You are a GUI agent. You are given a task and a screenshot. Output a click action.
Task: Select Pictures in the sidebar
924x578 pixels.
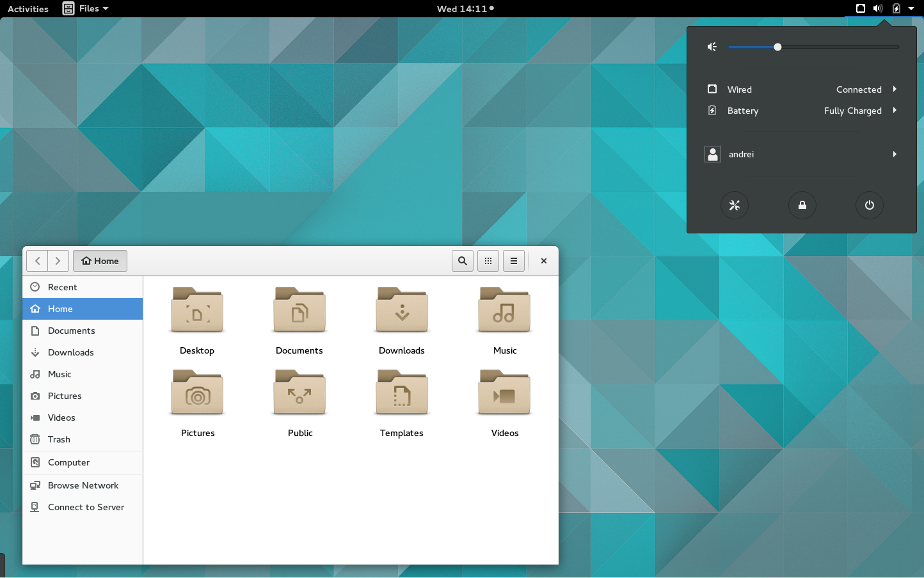click(x=83, y=396)
